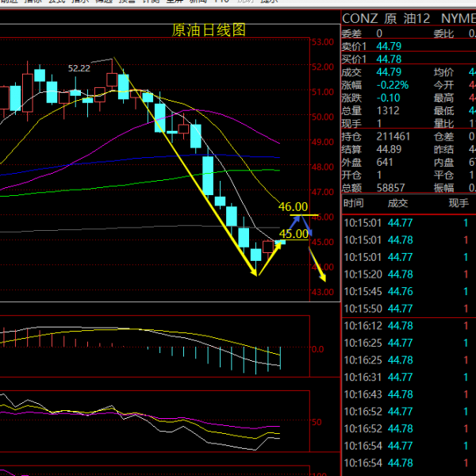Click the 52.22 high price label

coord(79,68)
